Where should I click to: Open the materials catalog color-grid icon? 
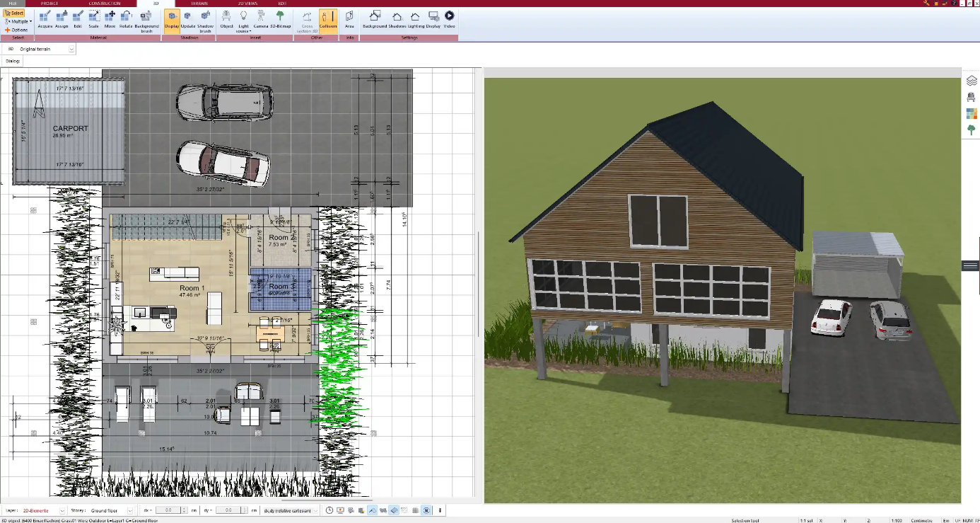point(972,114)
